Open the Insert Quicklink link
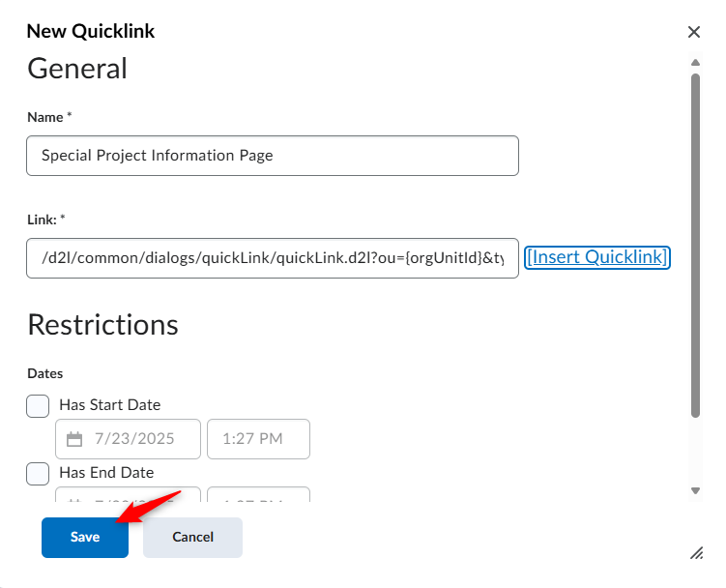This screenshot has height=588, width=726. 597,257
